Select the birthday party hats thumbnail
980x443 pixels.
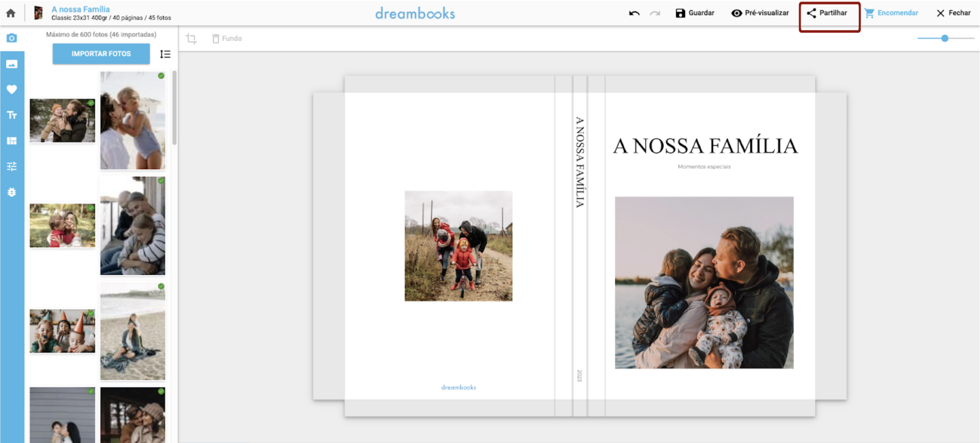click(62, 331)
